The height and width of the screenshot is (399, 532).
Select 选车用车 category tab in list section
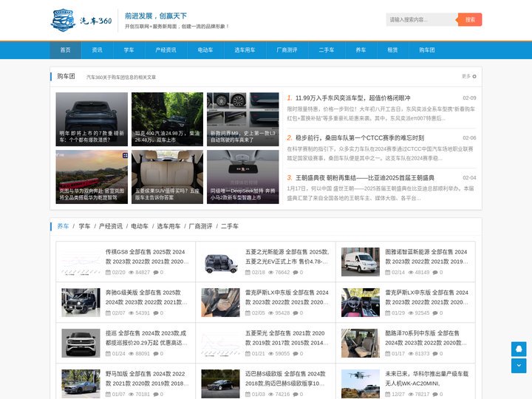pos(168,226)
